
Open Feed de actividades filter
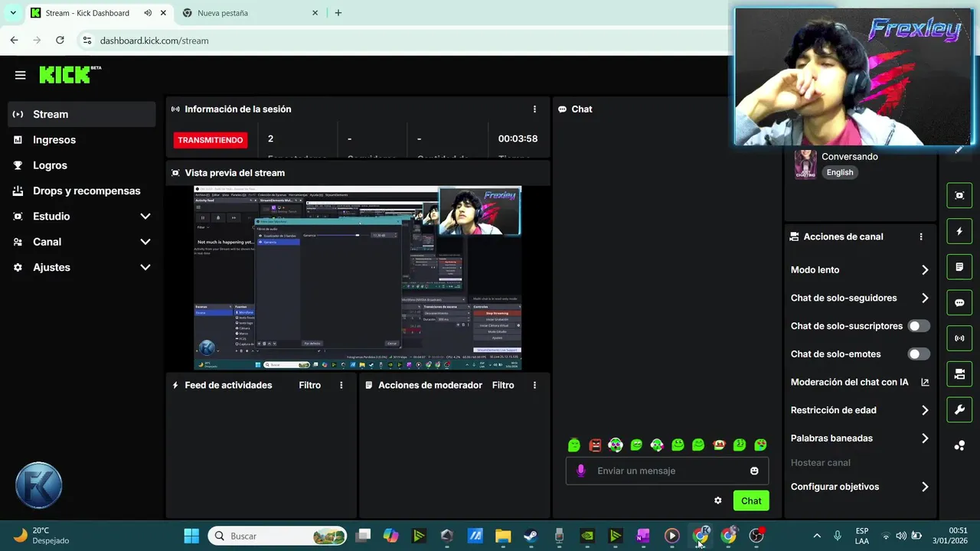309,385
